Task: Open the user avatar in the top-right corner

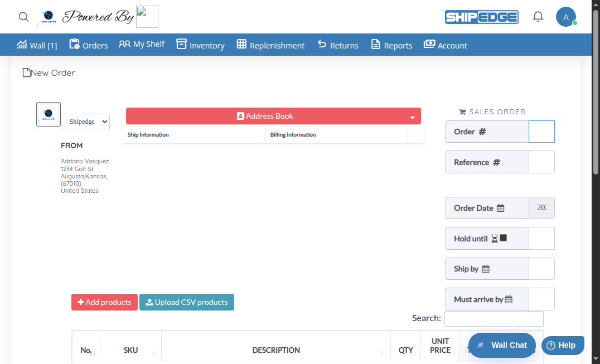Action: click(566, 17)
